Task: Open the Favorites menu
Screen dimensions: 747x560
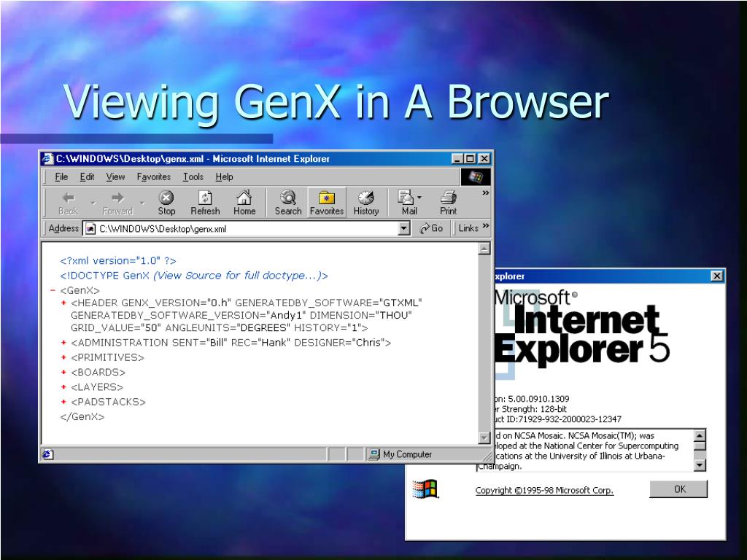Action: (153, 176)
